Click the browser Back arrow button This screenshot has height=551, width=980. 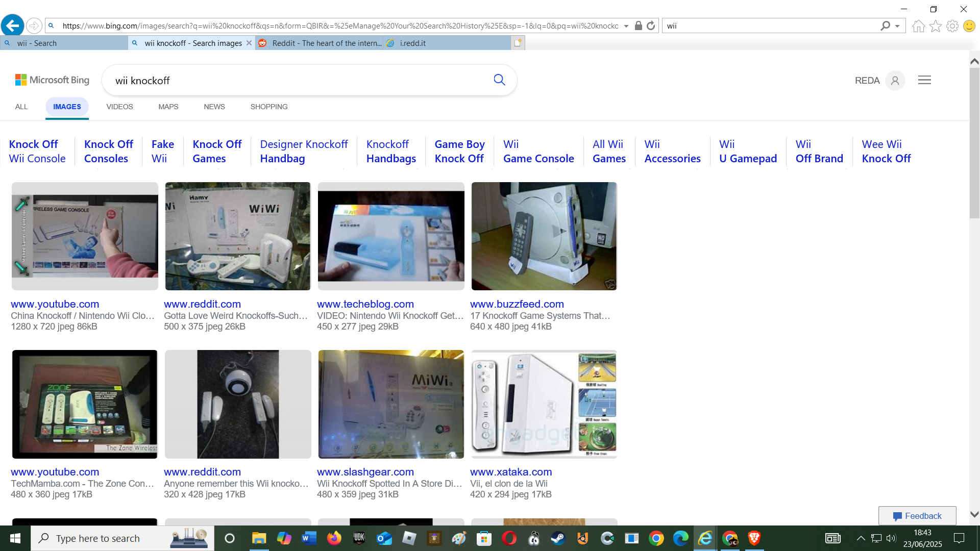(x=12, y=25)
